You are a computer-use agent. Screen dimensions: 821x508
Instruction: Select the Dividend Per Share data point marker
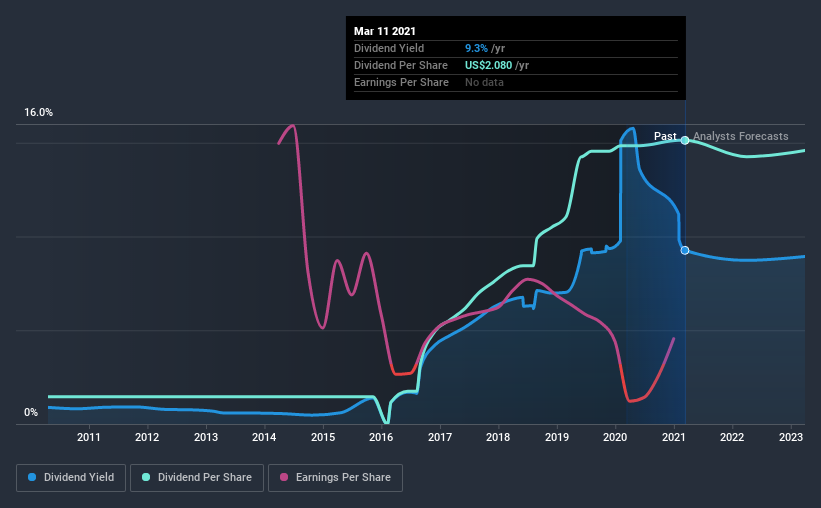click(x=685, y=140)
